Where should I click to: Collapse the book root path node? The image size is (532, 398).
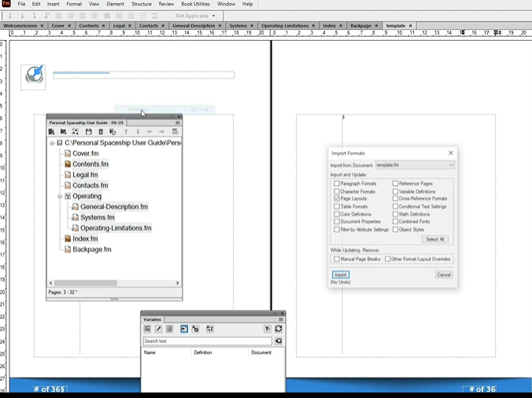point(52,143)
